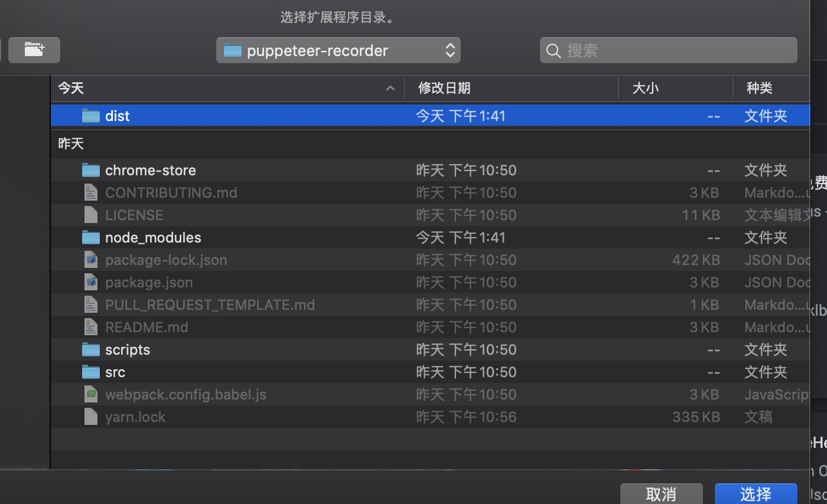This screenshot has height=504, width=827.
Task: Select the row named dist
Action: point(430,116)
